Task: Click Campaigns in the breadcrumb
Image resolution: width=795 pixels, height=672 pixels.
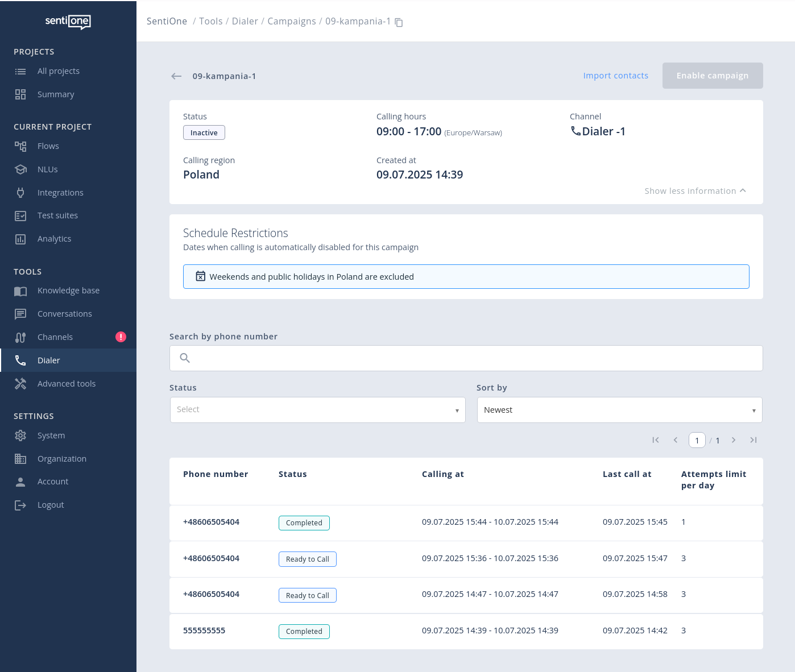Action: 292,21
